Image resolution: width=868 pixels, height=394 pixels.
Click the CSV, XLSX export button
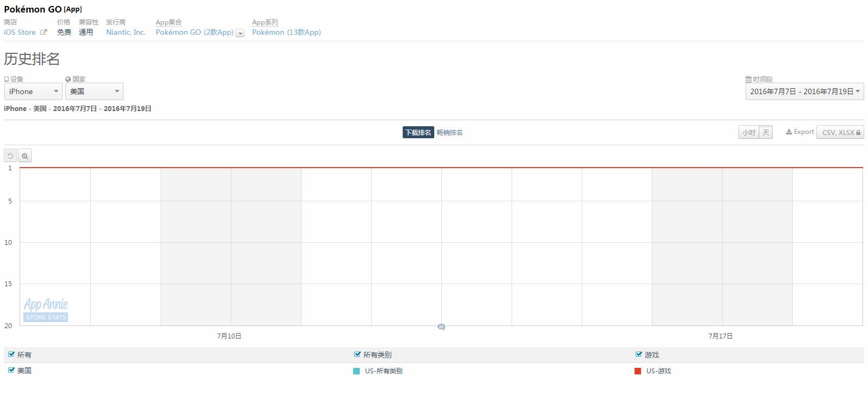[x=840, y=132]
